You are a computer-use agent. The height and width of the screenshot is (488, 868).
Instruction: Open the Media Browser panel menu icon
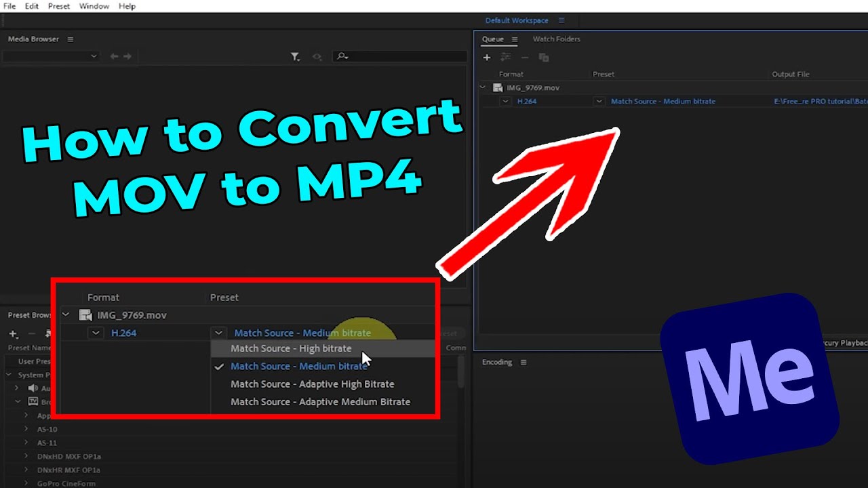(x=71, y=39)
